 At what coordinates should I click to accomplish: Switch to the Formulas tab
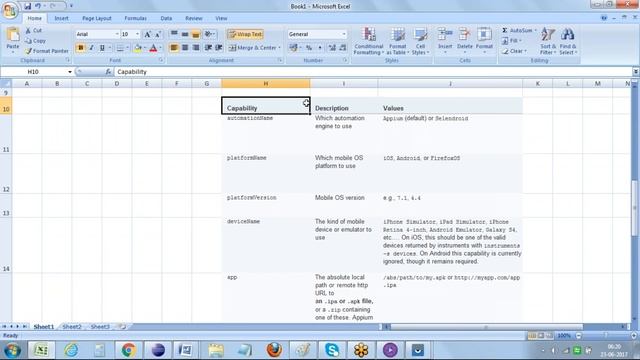tap(135, 18)
